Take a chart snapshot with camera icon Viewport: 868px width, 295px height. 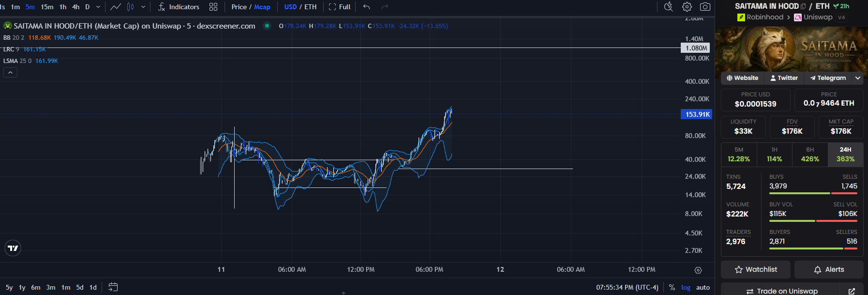pyautogui.click(x=705, y=7)
